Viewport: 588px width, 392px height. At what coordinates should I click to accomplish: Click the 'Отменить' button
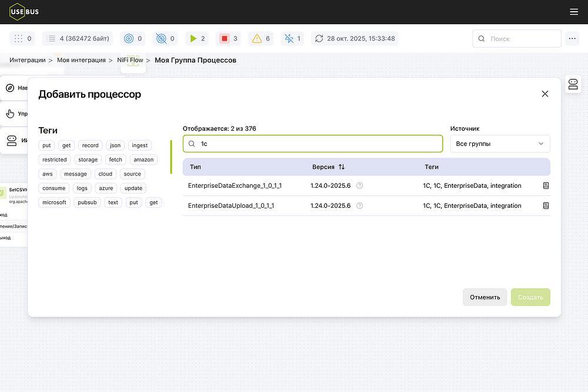(485, 297)
